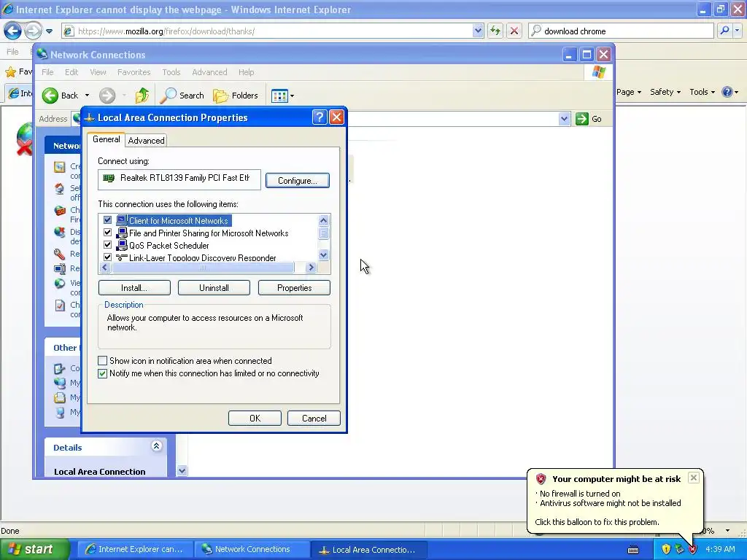The width and height of the screenshot is (747, 560).
Task: Click the red security alert tray icon
Action: [x=693, y=549]
